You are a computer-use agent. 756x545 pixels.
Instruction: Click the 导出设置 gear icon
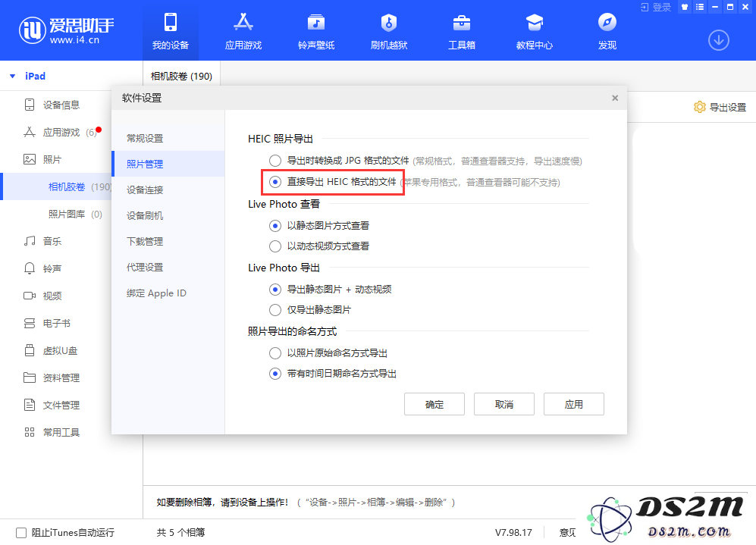coord(699,107)
